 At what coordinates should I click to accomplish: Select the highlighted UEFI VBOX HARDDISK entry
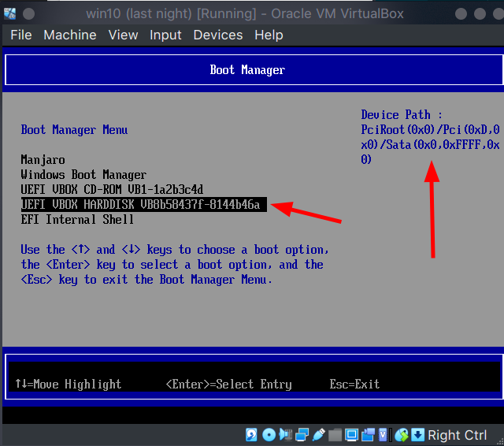tap(143, 205)
